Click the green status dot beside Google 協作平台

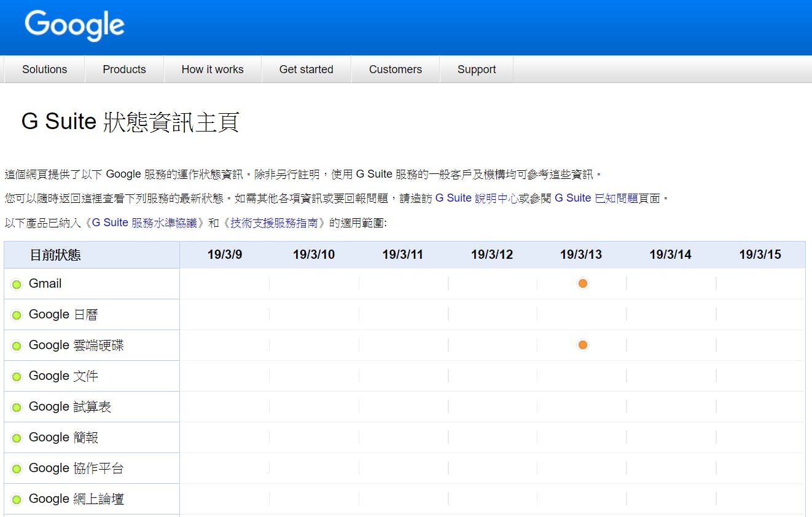pyautogui.click(x=17, y=468)
